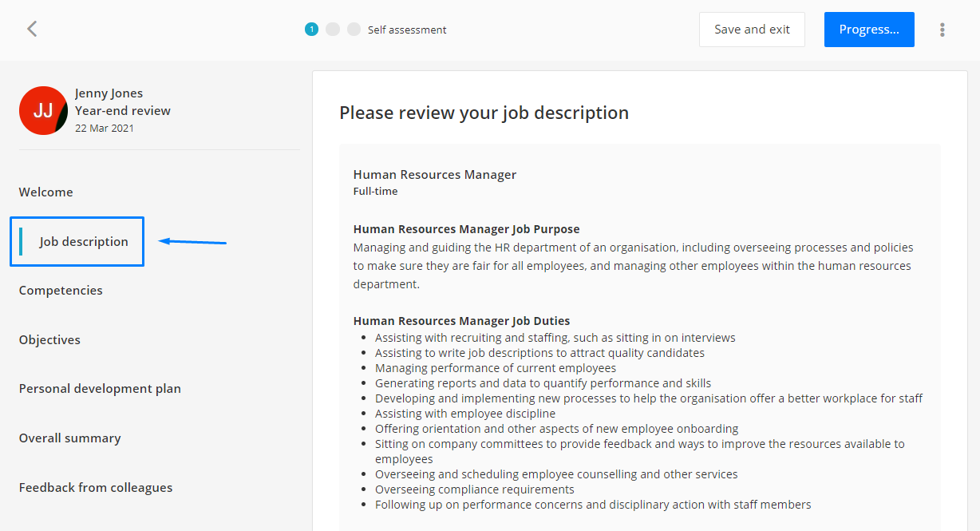Switch to Overall summary section

point(70,438)
